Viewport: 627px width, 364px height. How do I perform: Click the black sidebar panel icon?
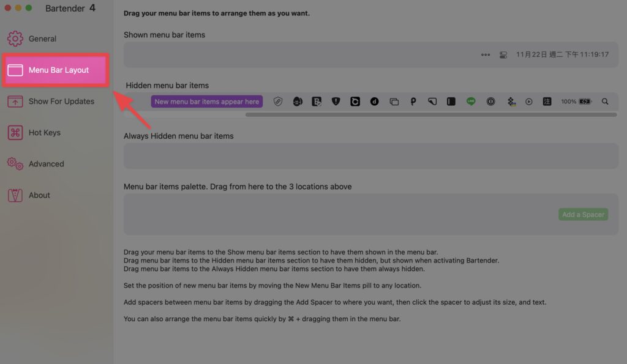[x=451, y=102]
